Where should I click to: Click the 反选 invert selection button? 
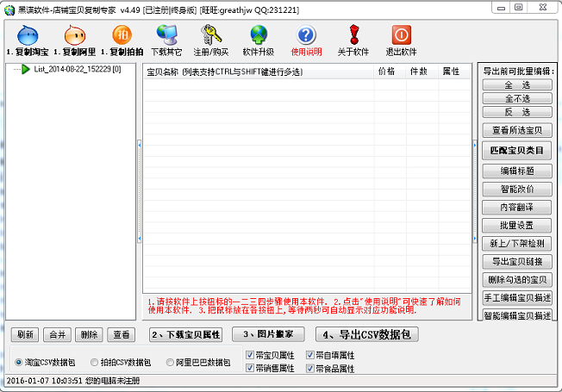pyautogui.click(x=517, y=112)
